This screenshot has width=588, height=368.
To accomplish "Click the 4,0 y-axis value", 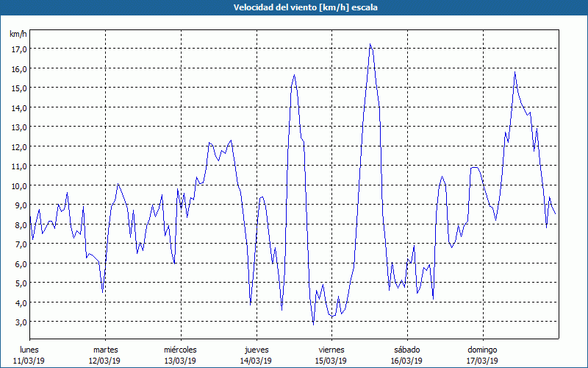I will [x=21, y=302].
